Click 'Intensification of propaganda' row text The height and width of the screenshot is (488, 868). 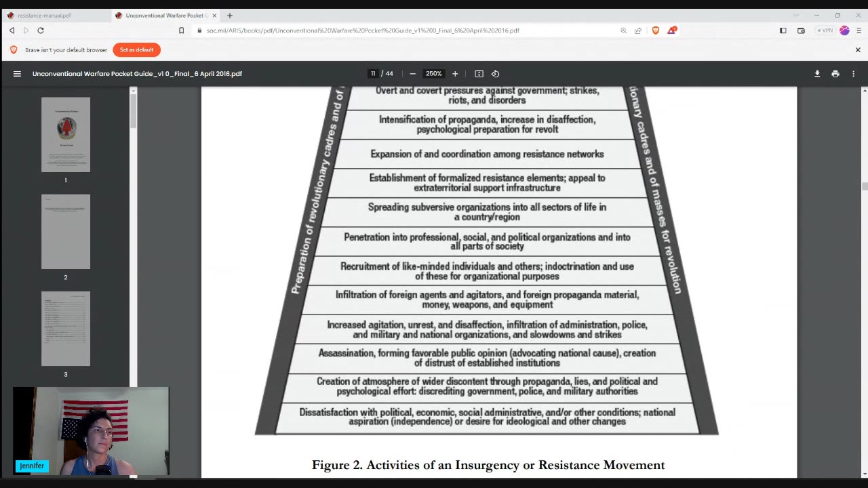point(487,124)
